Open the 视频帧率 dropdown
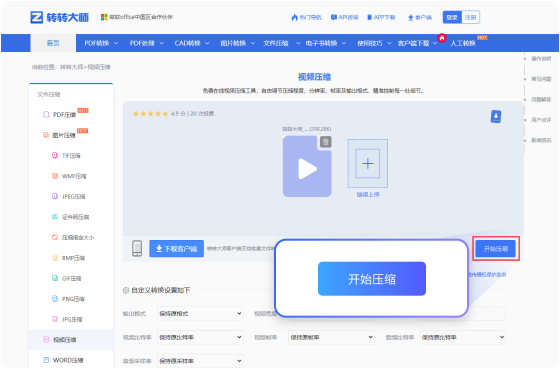560x369 pixels. click(x=331, y=337)
